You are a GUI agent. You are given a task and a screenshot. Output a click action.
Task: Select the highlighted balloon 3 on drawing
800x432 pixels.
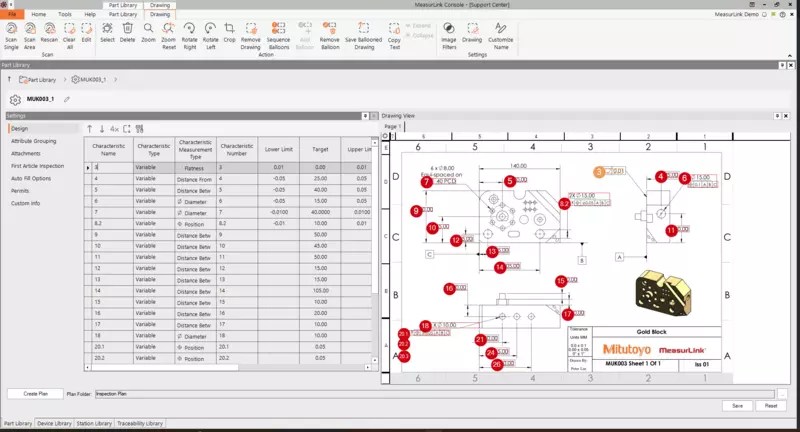[599, 172]
